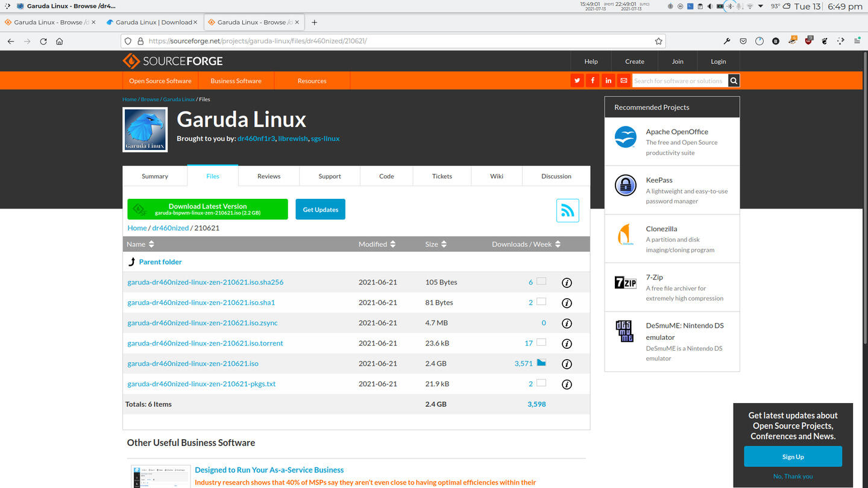This screenshot has width=868, height=488.
Task: Switch to the Tickets tab
Action: coord(442,176)
